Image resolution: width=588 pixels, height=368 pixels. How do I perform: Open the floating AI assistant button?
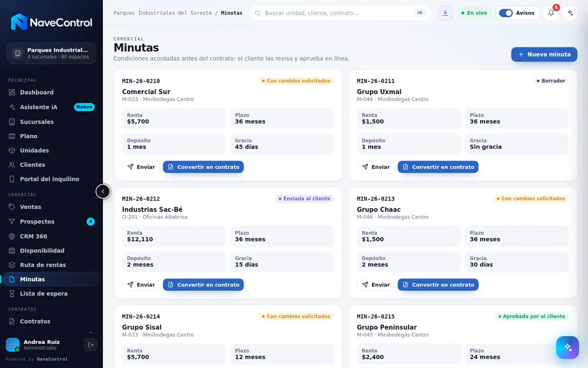(x=567, y=347)
